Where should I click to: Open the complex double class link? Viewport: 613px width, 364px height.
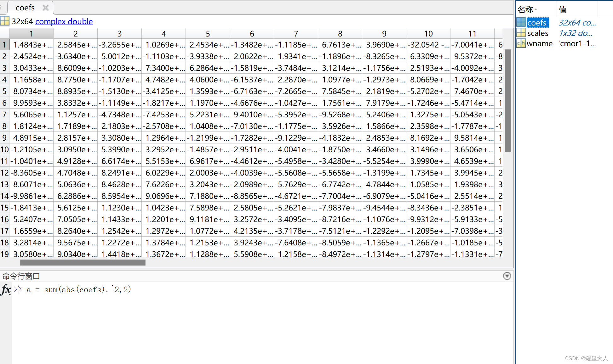click(x=64, y=21)
